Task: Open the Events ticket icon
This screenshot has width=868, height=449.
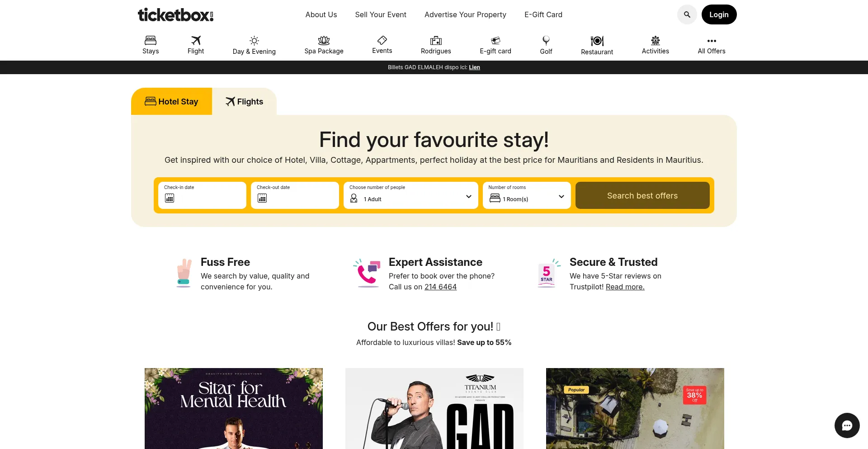Action: click(382, 40)
